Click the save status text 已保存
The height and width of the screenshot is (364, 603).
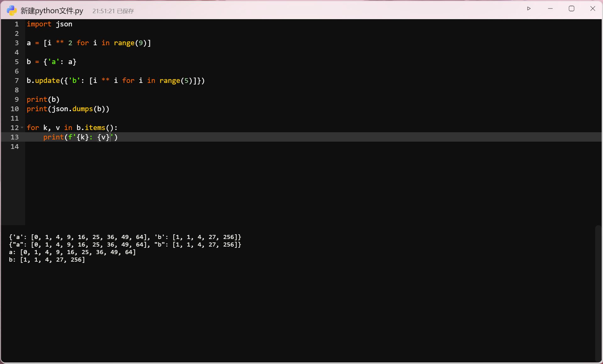(125, 11)
